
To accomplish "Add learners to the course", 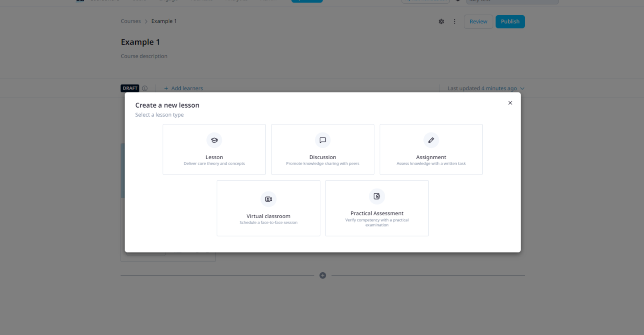I will click(183, 88).
